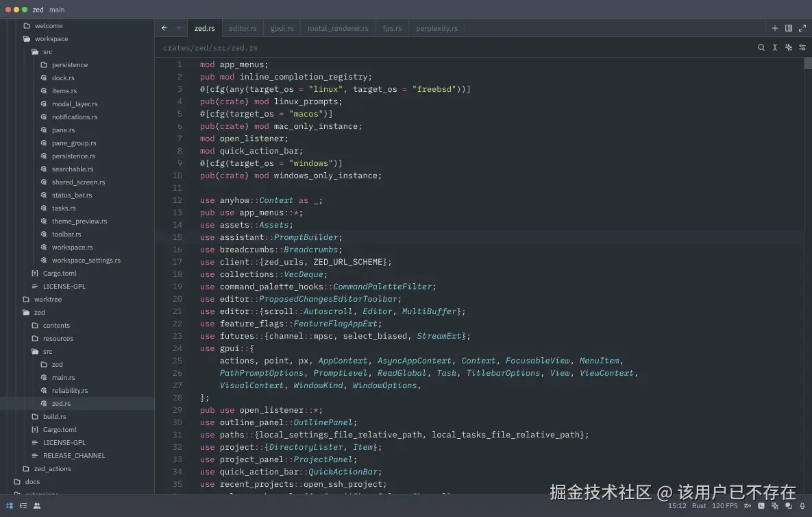812x517 pixels.
Task: Expand the persistence folder
Action: [x=77, y=64]
